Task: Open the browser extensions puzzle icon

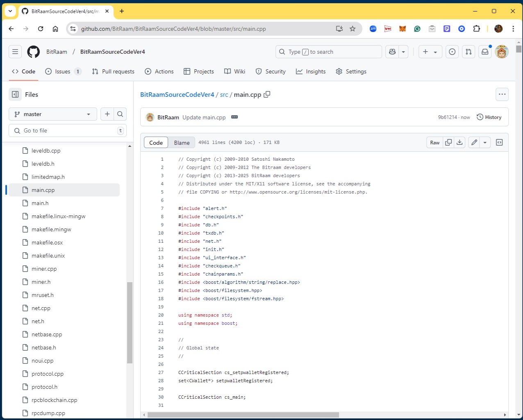Action: (x=476, y=29)
